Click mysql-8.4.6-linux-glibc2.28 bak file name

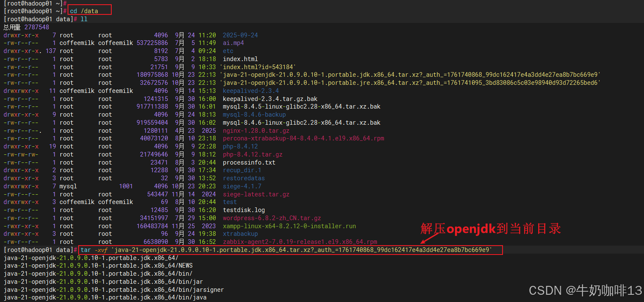302,123
